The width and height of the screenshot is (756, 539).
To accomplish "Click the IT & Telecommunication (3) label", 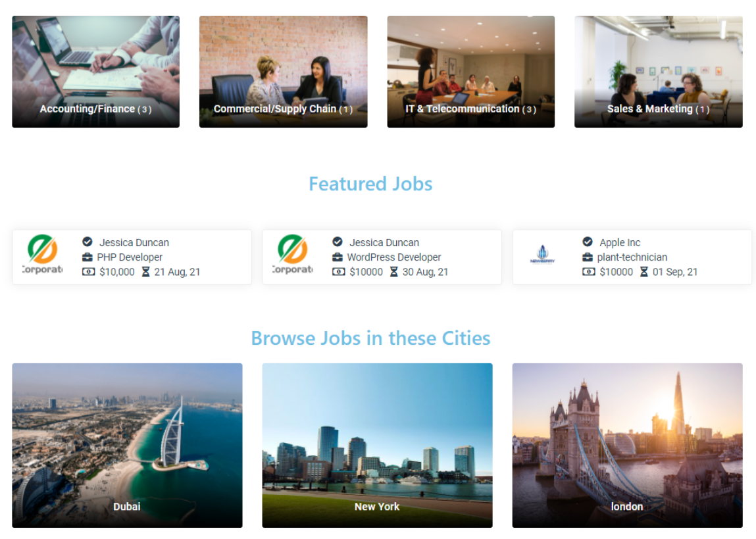I will coord(470,109).
